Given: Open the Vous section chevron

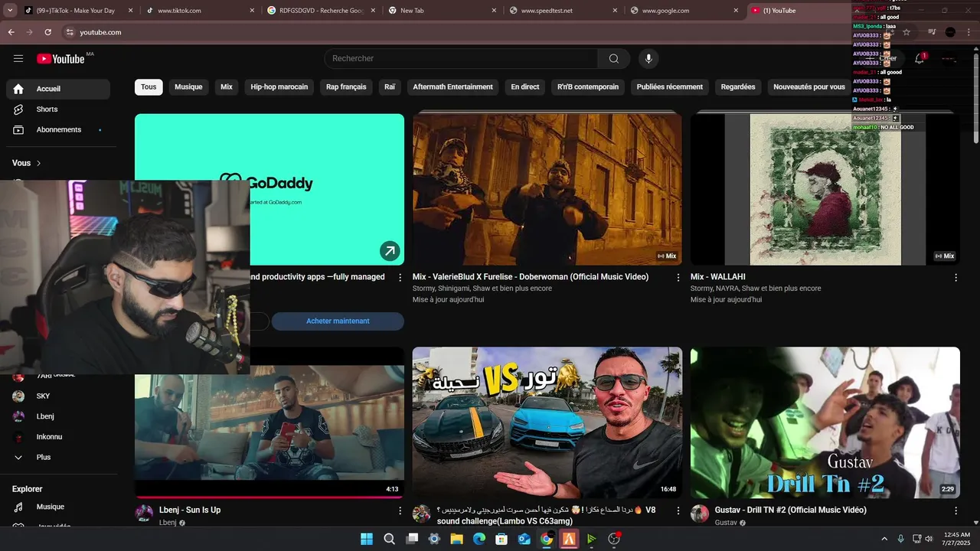Looking at the screenshot, I should [39, 163].
